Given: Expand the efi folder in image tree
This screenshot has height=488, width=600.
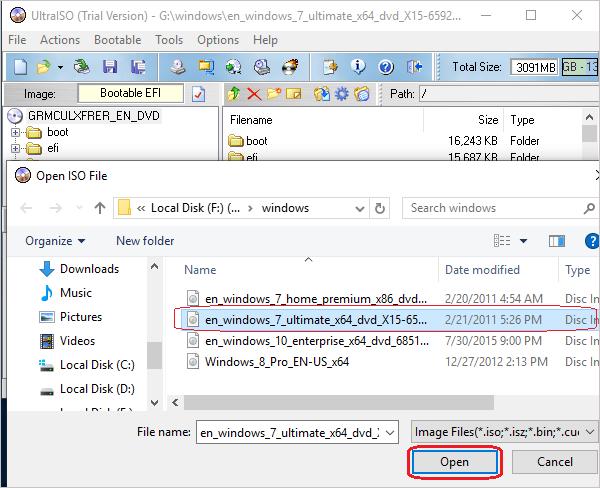Looking at the screenshot, I should pyautogui.click(x=15, y=148).
